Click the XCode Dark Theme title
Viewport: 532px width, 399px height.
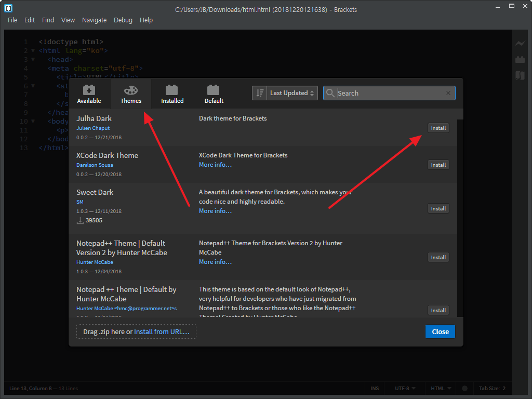click(x=107, y=155)
